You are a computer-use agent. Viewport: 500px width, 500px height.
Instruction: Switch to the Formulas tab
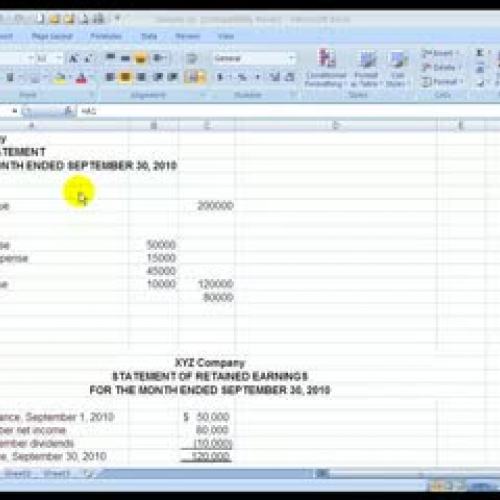(x=106, y=36)
